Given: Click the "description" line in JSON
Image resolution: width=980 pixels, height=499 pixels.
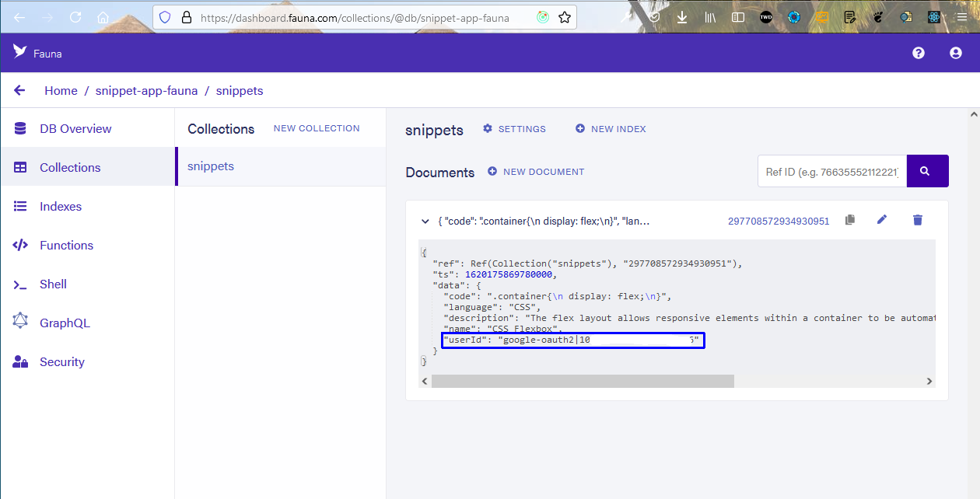Looking at the screenshot, I should click(688, 318).
